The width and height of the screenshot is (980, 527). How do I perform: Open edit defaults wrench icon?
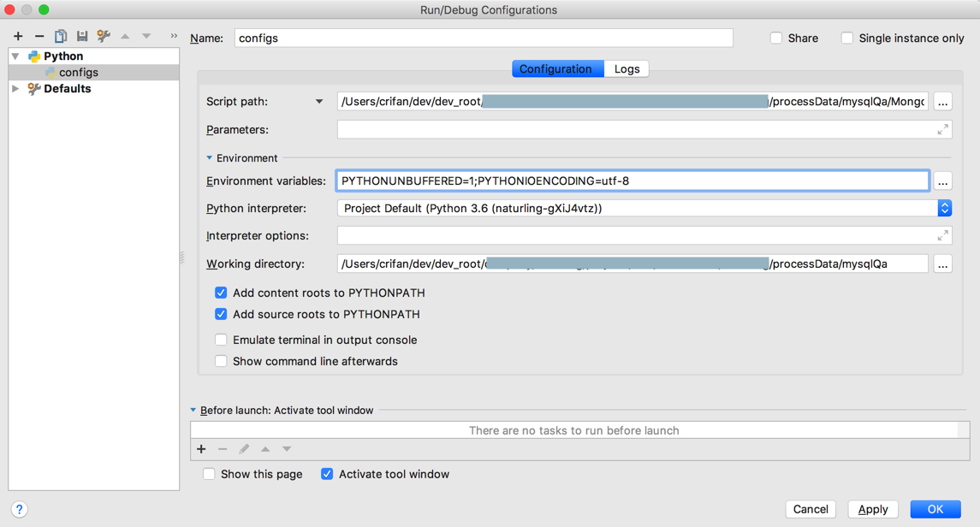[104, 36]
